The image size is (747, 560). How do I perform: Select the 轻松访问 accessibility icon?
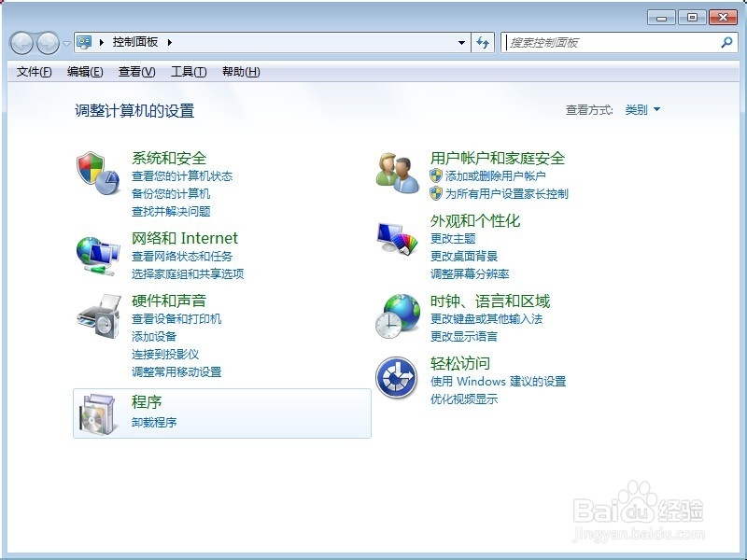coord(395,375)
